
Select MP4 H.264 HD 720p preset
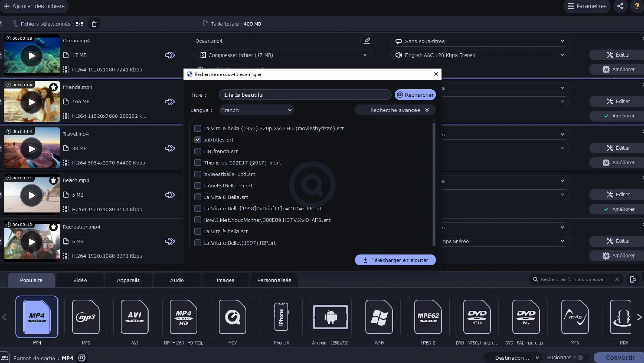[183, 317]
